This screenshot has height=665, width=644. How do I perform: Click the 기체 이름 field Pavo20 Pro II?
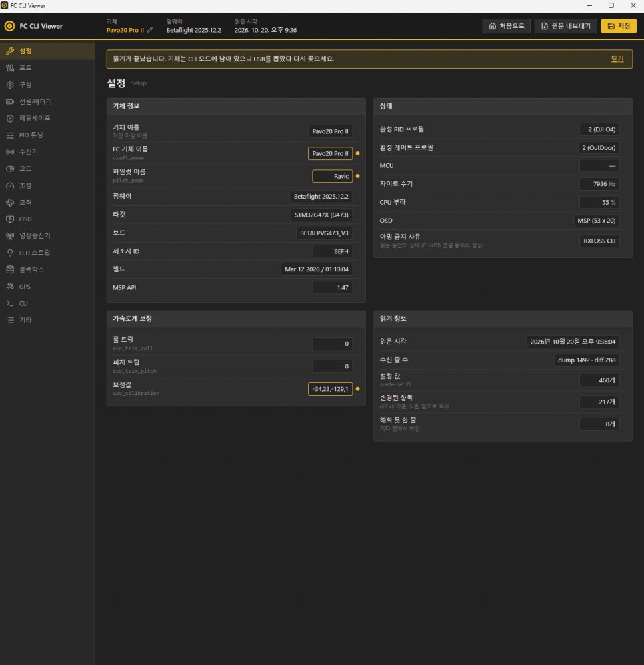pos(330,131)
